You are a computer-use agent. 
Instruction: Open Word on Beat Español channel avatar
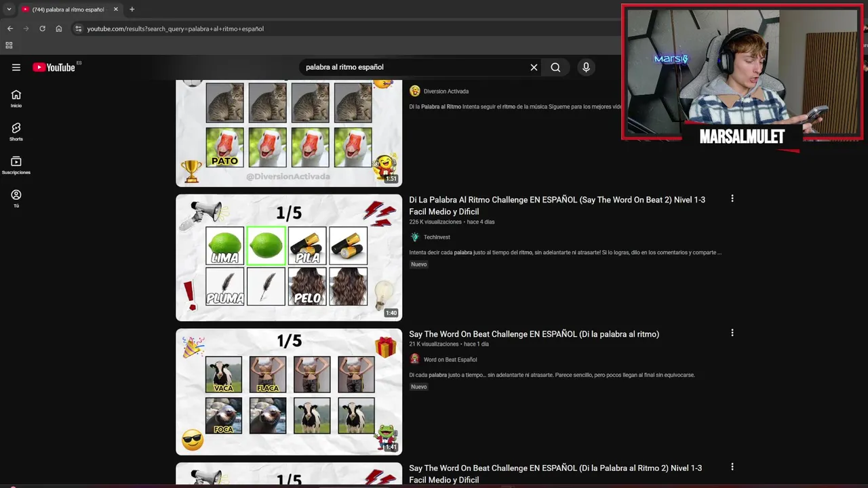(414, 359)
